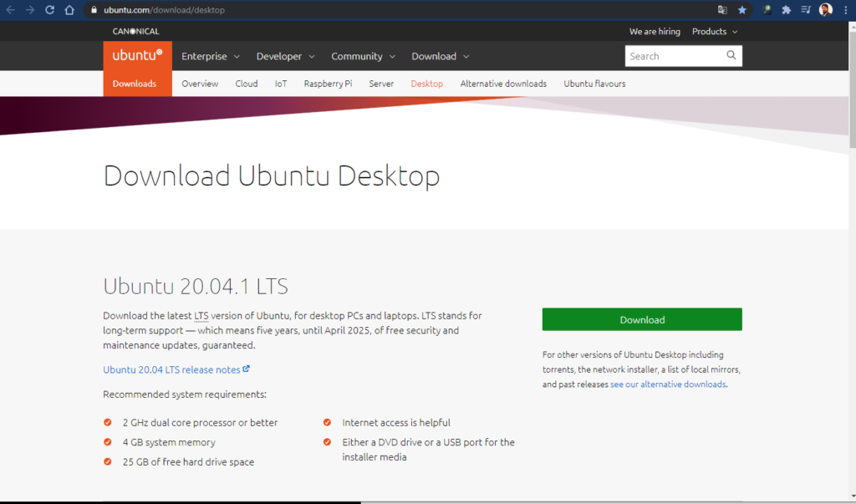Open the Extensions puzzle icon

(786, 10)
